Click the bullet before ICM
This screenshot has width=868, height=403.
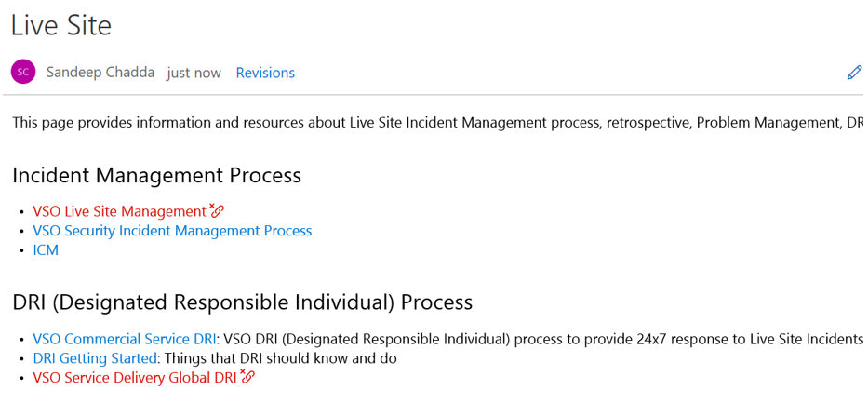(21, 250)
